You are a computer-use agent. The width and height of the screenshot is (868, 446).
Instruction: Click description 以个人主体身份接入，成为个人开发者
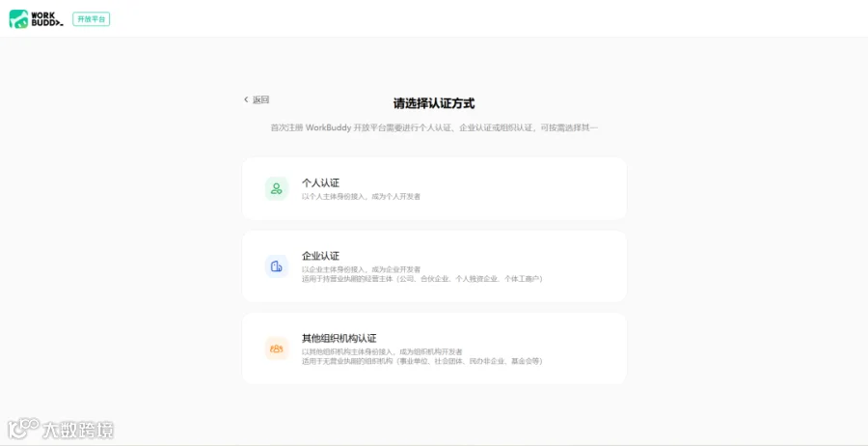coord(361,196)
